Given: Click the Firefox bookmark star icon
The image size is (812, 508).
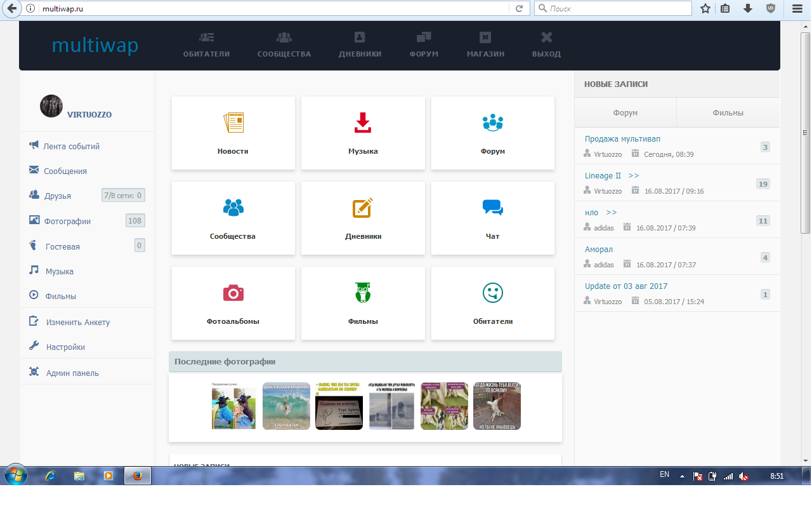Looking at the screenshot, I should pyautogui.click(x=705, y=9).
